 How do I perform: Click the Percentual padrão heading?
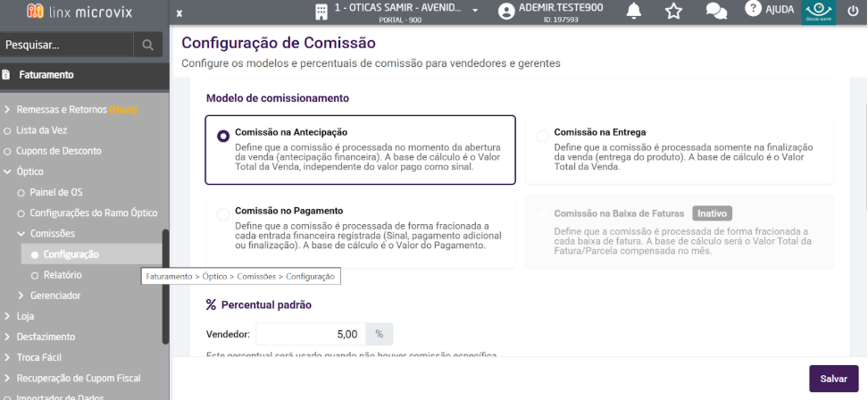click(x=266, y=304)
